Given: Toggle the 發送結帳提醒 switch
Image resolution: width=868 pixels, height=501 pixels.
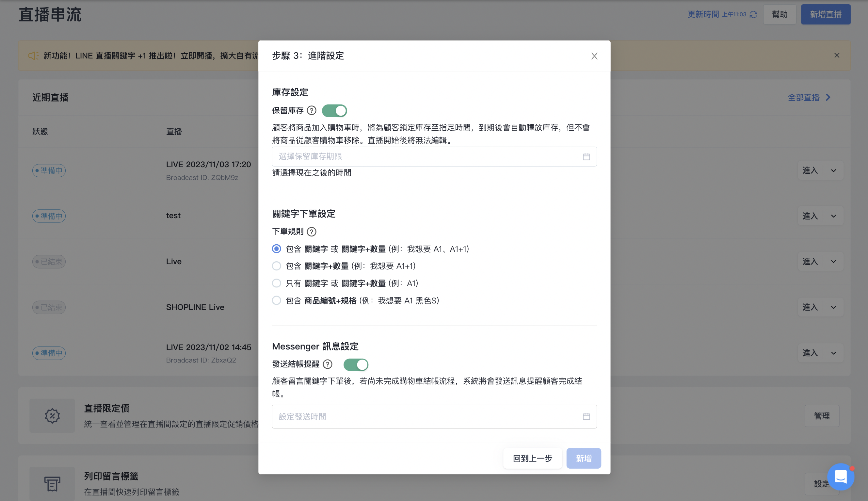Looking at the screenshot, I should [356, 364].
